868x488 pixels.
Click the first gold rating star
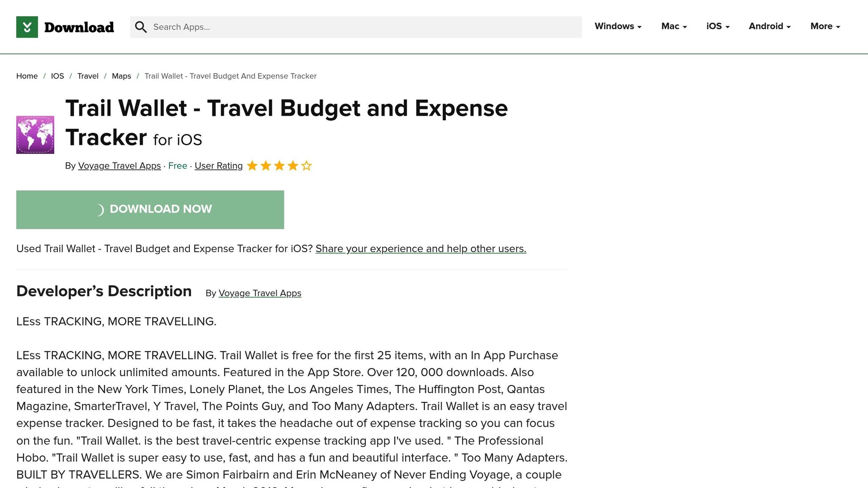(252, 166)
